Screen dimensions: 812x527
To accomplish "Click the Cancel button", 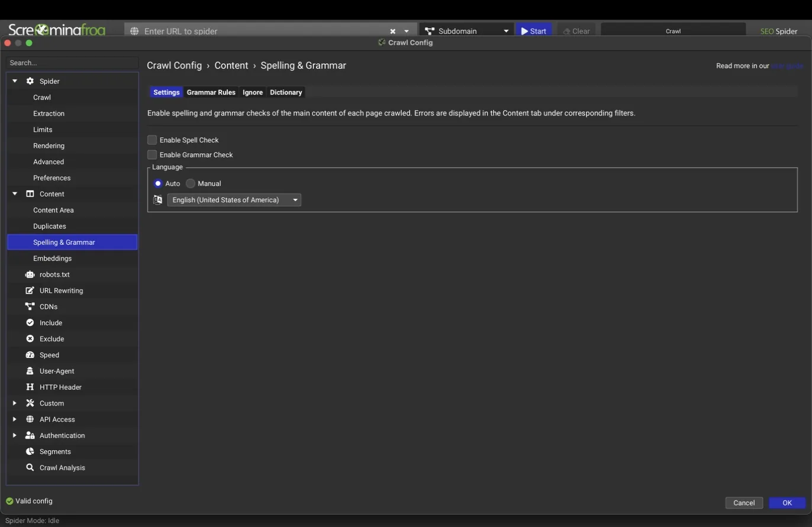I will point(744,503).
